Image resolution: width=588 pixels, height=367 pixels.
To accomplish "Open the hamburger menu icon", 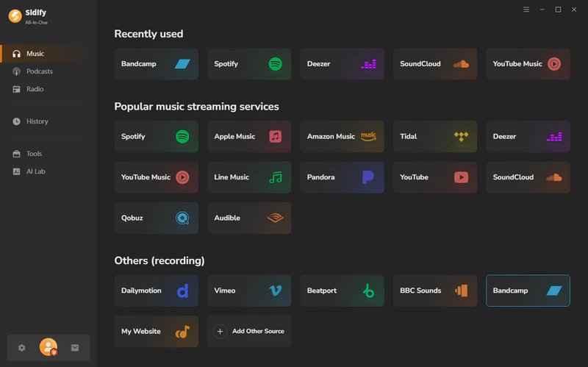I will 526,10.
